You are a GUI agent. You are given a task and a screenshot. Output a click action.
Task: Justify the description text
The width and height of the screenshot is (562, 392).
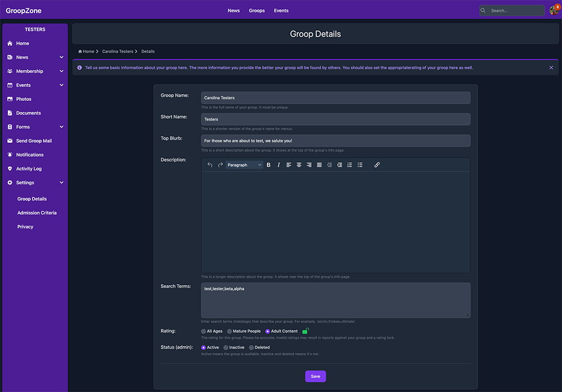(x=319, y=165)
